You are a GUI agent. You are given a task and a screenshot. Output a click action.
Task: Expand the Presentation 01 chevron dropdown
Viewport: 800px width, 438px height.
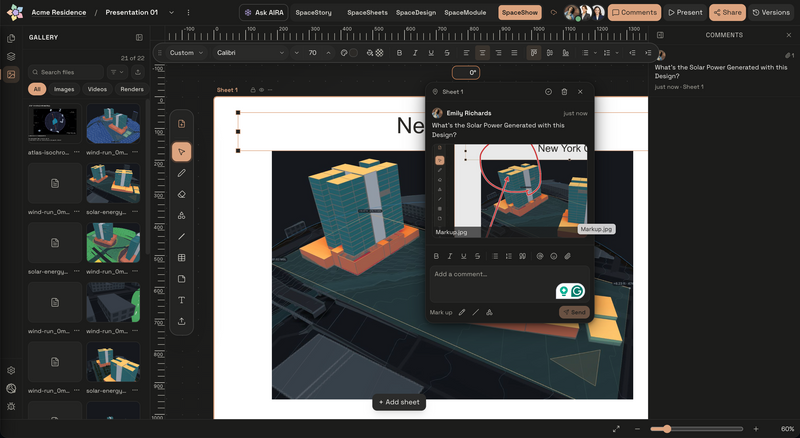point(171,12)
